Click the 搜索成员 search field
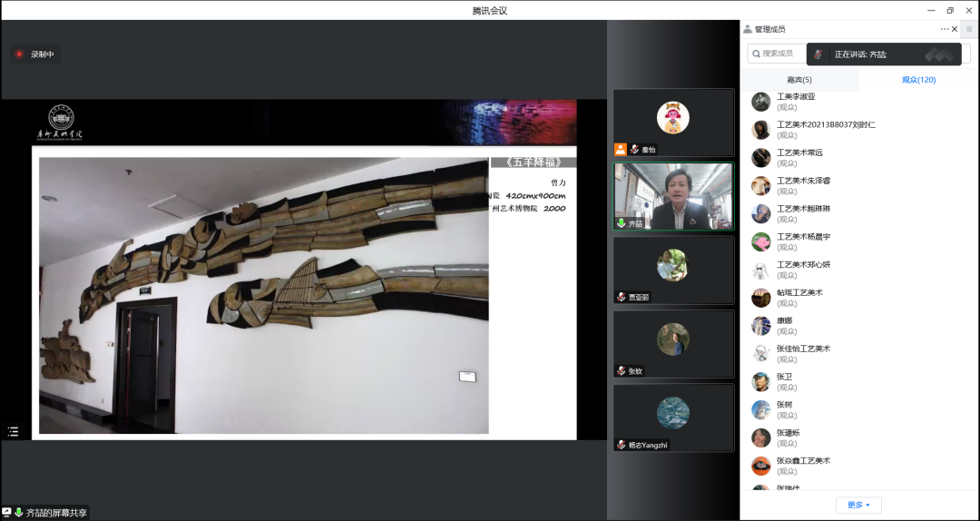Viewport: 980px width, 521px height. pos(777,54)
